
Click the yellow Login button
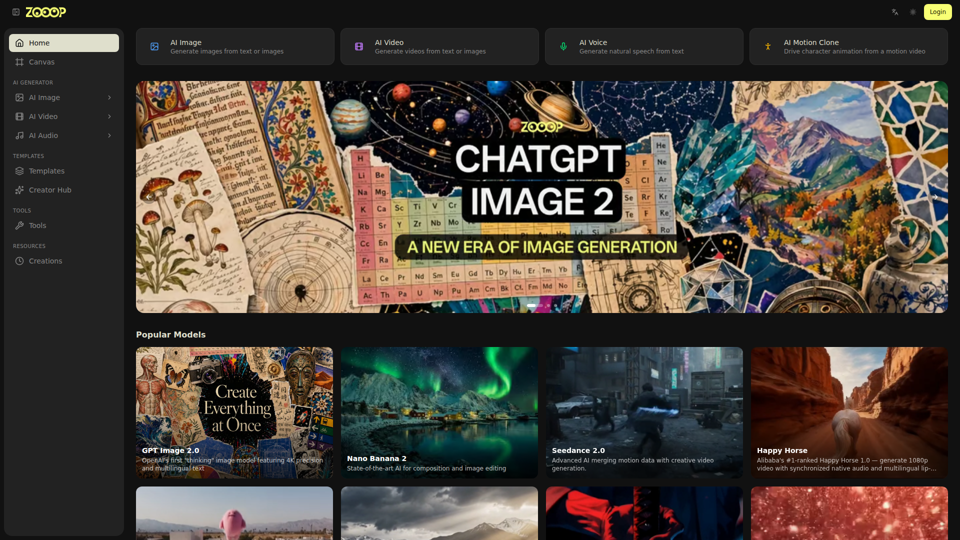click(937, 12)
